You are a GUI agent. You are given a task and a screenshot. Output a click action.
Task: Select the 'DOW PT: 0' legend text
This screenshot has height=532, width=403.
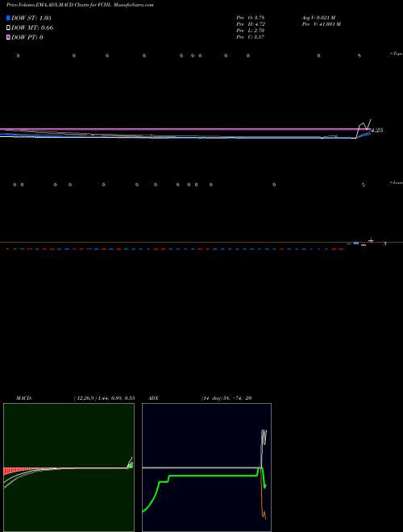27,37
